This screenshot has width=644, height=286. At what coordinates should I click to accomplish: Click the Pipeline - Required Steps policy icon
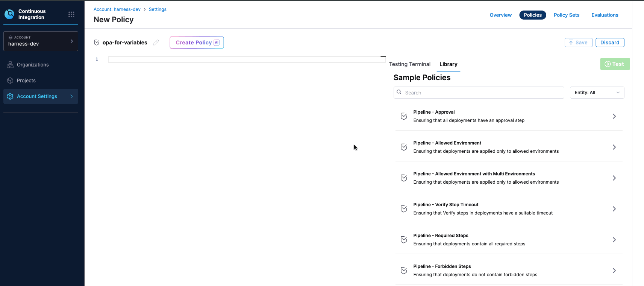click(x=404, y=240)
